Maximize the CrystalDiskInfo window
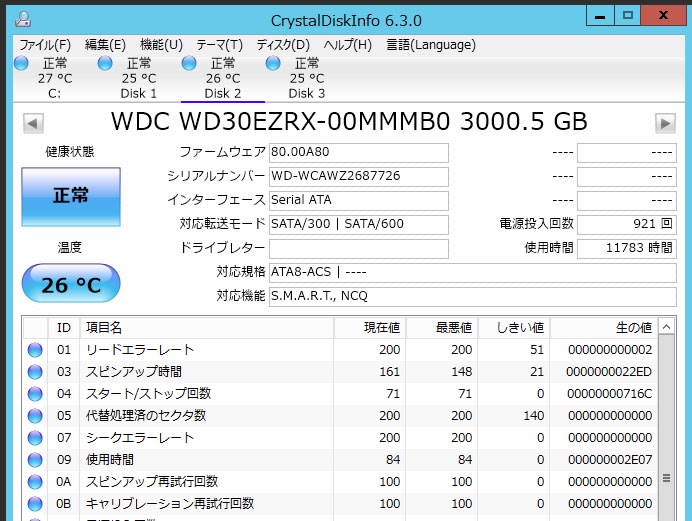692x521 pixels. [x=628, y=15]
